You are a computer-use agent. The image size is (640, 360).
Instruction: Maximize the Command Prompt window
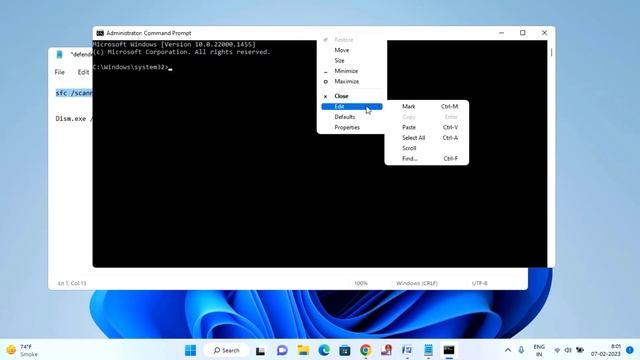click(522, 33)
